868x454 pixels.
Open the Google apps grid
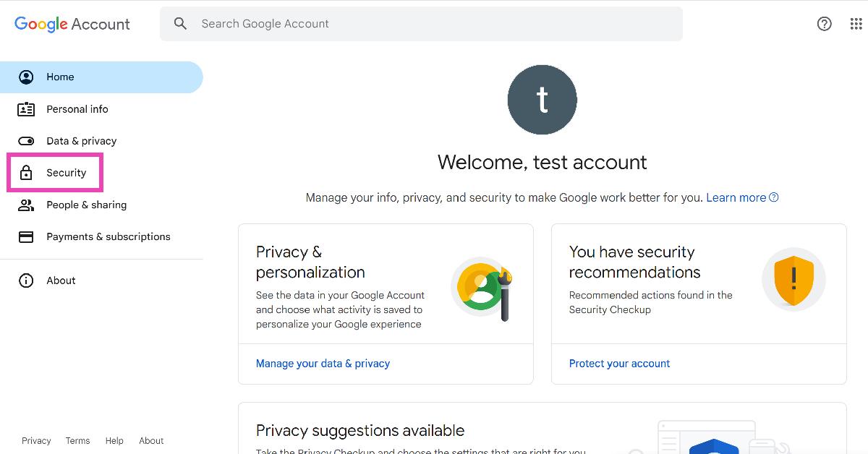point(856,24)
